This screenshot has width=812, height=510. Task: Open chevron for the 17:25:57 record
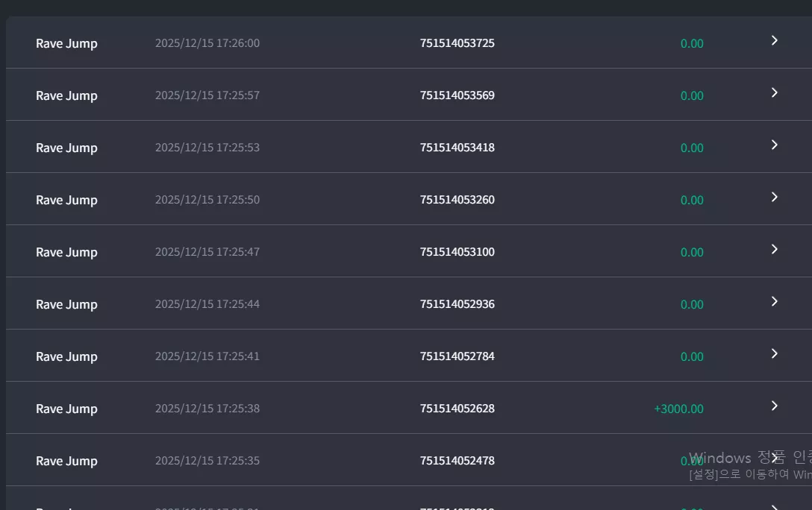pyautogui.click(x=774, y=92)
